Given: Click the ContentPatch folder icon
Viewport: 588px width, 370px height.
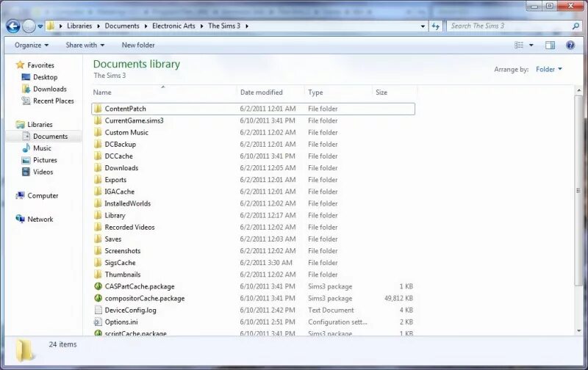Looking at the screenshot, I should point(98,109).
